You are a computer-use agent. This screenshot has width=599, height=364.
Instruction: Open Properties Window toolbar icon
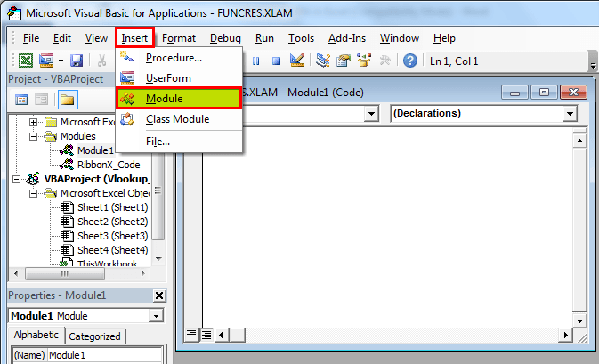[x=344, y=61]
